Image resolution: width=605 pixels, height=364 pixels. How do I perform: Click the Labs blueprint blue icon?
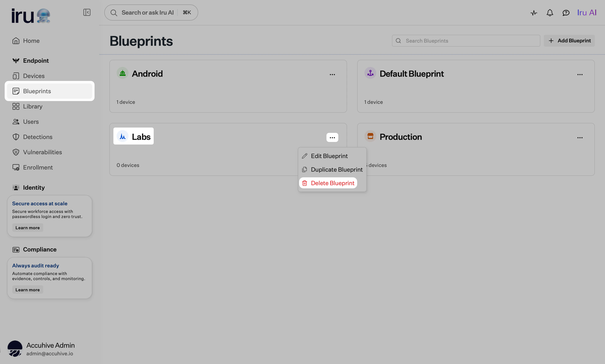[123, 136]
